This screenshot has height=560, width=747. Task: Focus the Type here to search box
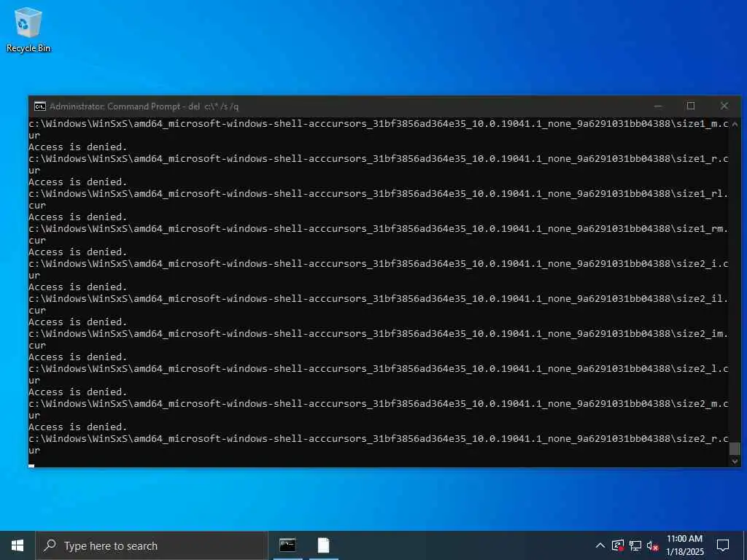pos(152,545)
